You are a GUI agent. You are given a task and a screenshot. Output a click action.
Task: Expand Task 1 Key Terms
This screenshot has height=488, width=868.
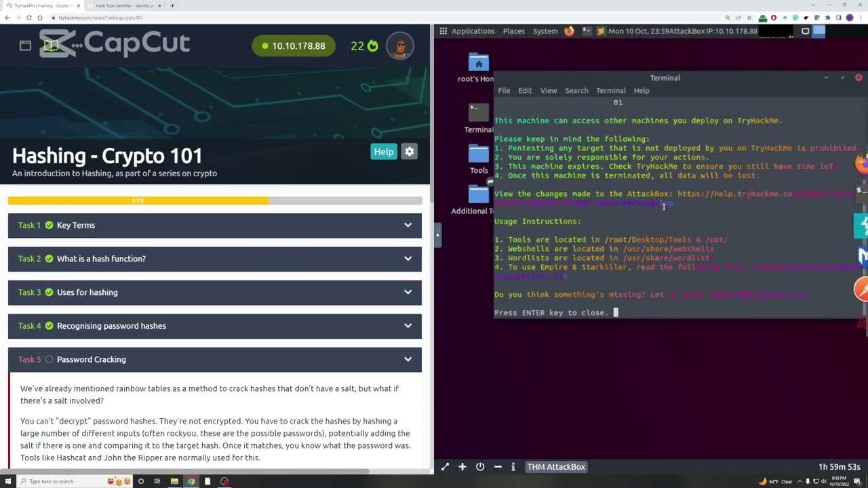click(x=215, y=225)
